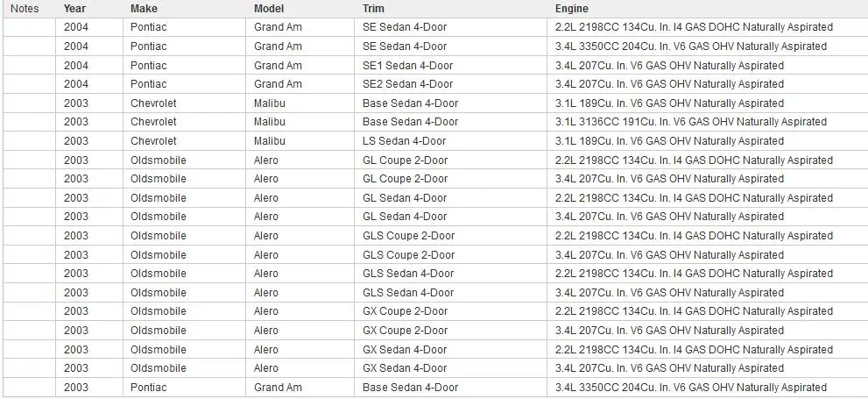Click the 3.1L 3136CC 191Cu. In. engine cell
This screenshot has height=399, width=868.
coord(707,122)
